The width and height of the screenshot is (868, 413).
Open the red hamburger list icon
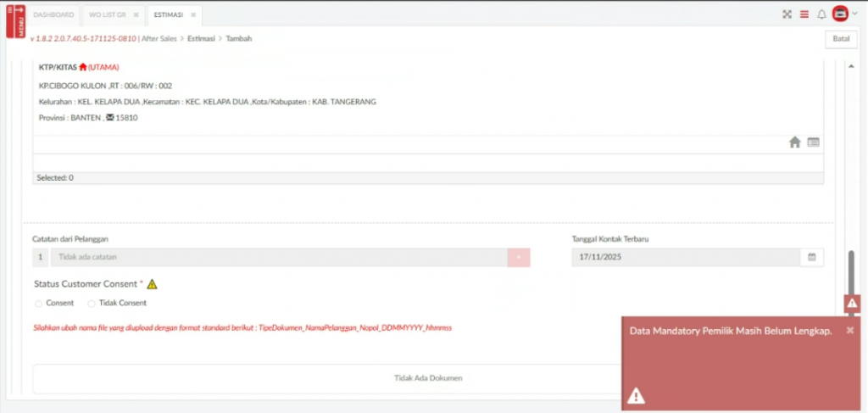pos(804,14)
